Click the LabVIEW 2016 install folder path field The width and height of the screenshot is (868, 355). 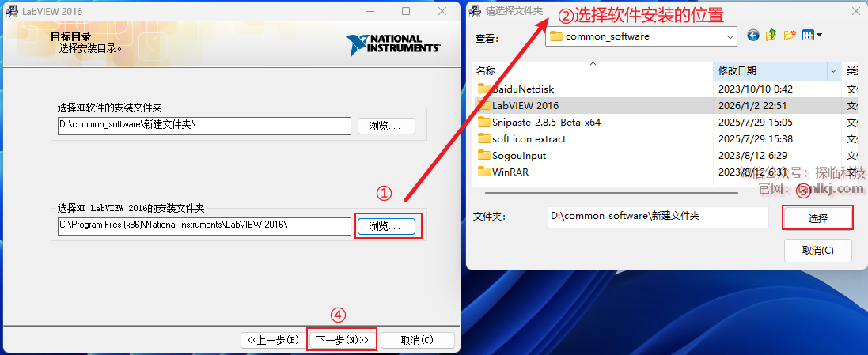click(x=204, y=226)
